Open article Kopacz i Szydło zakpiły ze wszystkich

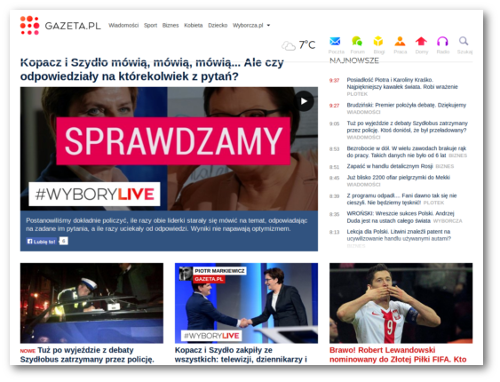click(241, 355)
